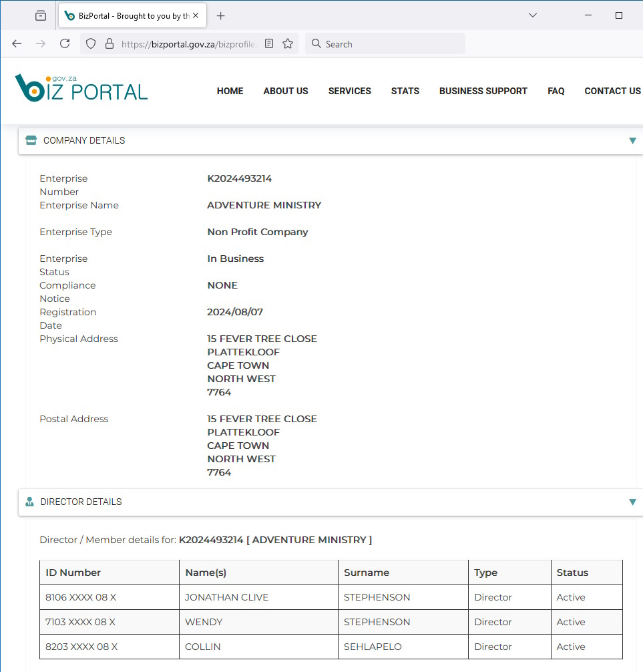The height and width of the screenshot is (672, 643).
Task: Open the Business Support menu item
Action: 483,92
